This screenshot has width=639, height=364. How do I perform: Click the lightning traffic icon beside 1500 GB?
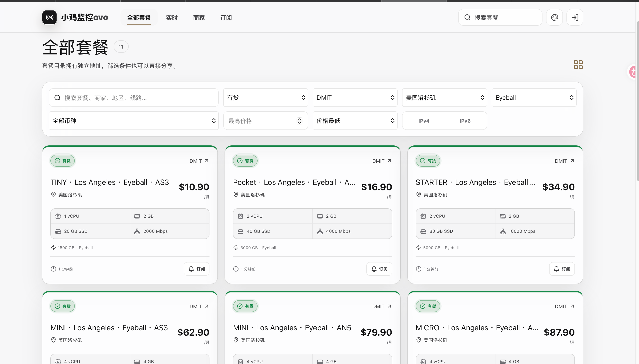(x=53, y=247)
